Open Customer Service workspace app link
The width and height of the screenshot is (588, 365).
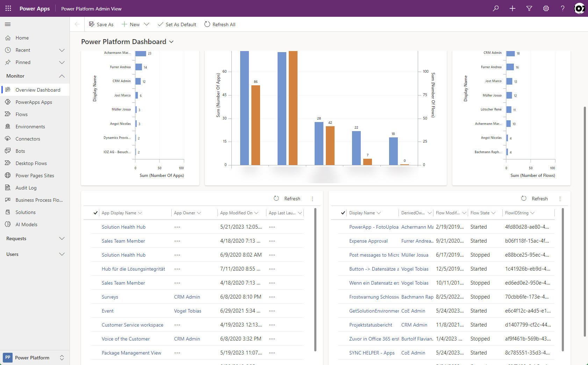[x=132, y=325]
